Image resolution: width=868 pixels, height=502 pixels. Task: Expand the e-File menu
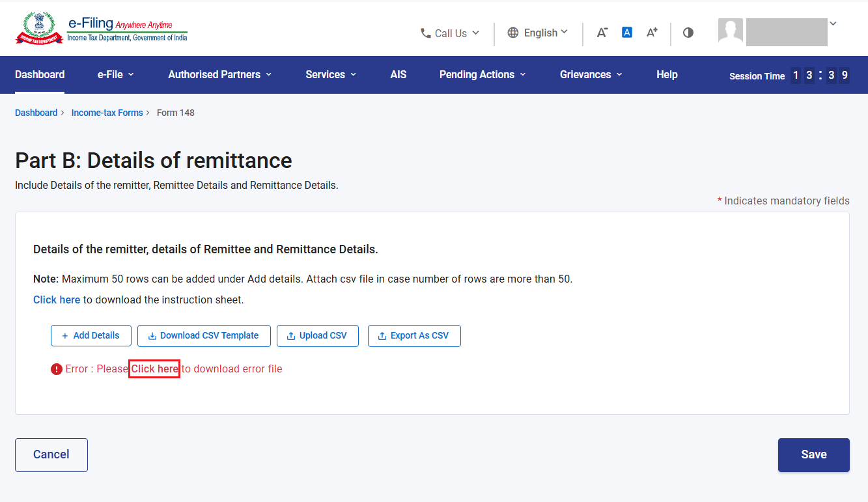tap(116, 74)
